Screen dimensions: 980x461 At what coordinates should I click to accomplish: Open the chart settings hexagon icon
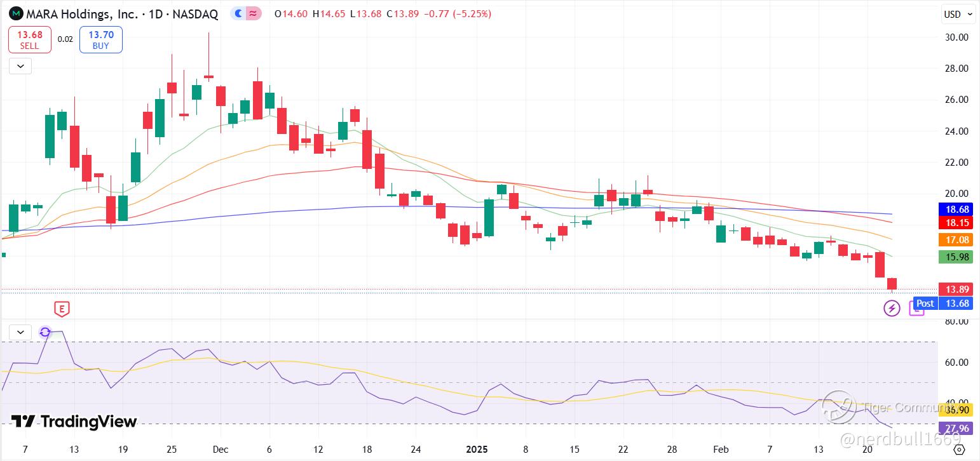point(960,450)
